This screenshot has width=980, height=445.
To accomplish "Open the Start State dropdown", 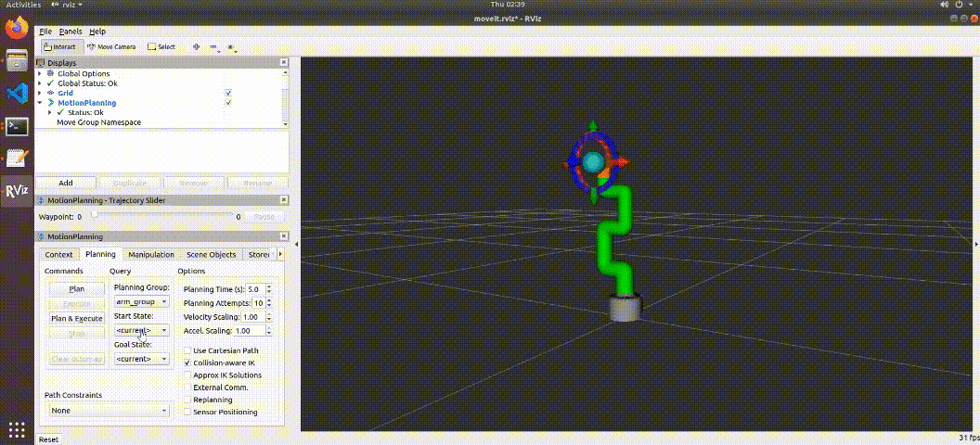I will pos(142,330).
